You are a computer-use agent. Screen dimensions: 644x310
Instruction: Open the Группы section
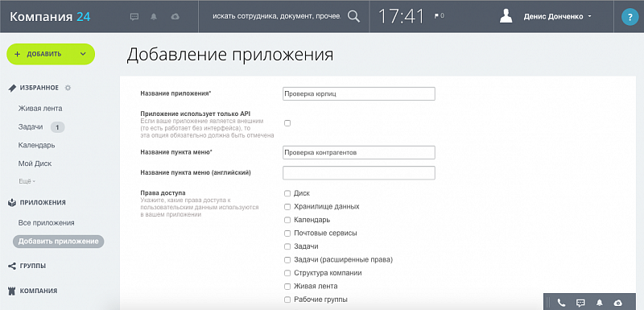point(33,266)
